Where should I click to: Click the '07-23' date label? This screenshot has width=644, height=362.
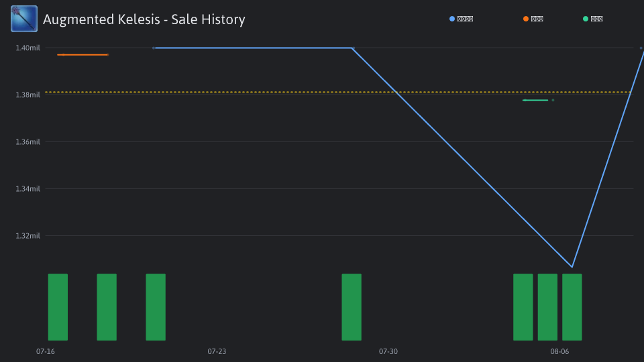coord(217,351)
